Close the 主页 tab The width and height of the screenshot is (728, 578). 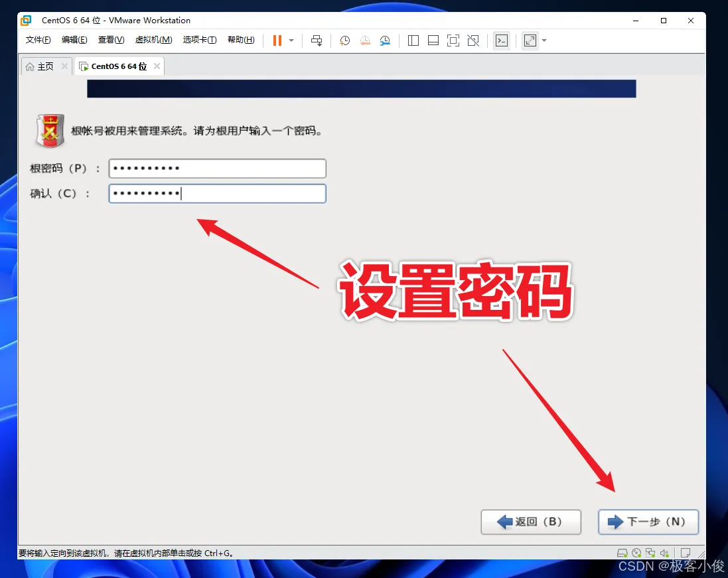[x=64, y=66]
